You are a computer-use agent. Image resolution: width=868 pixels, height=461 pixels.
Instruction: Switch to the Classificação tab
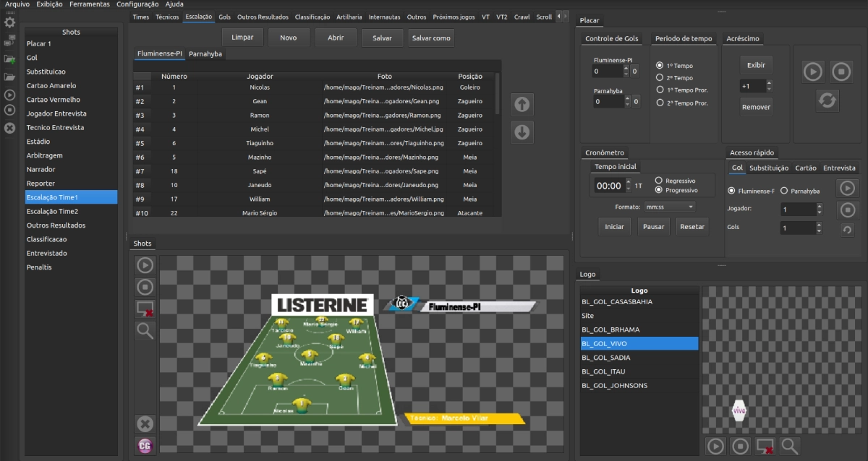[x=312, y=17]
